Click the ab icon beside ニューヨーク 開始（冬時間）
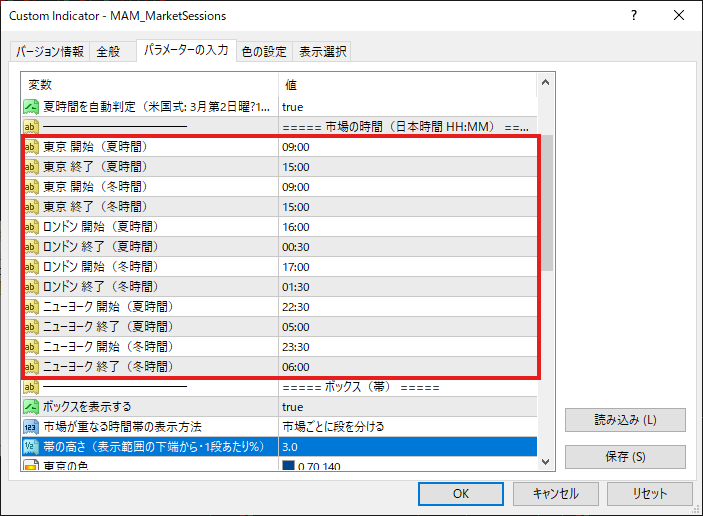 pos(31,347)
